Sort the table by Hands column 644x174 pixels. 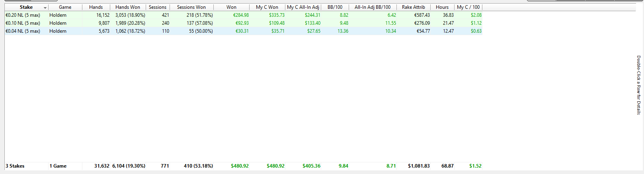(96, 7)
